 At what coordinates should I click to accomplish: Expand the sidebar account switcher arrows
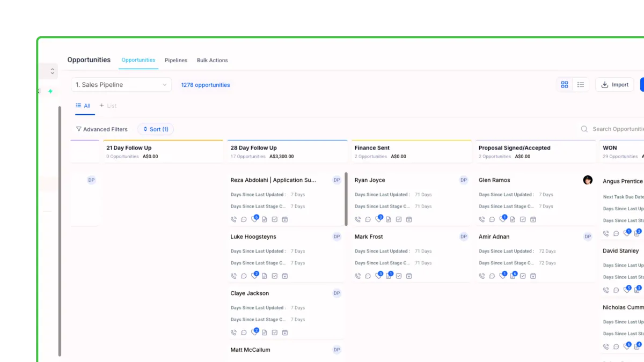click(52, 71)
